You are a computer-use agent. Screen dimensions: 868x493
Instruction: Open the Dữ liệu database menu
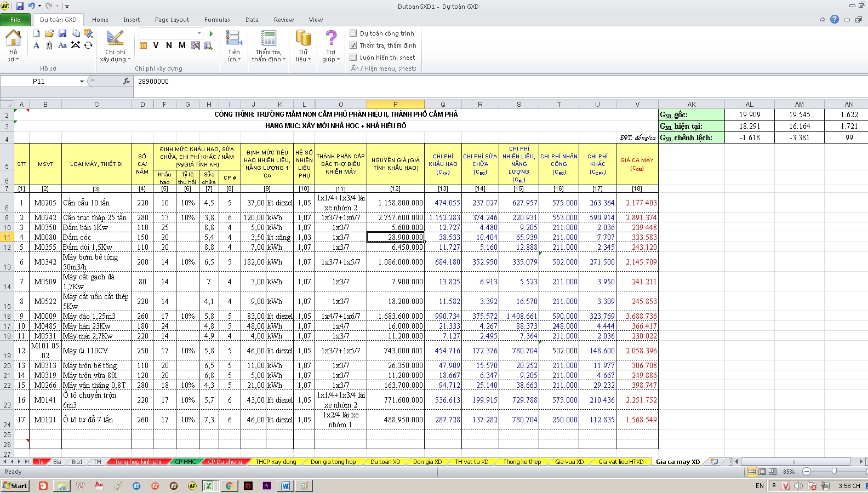pos(303,46)
